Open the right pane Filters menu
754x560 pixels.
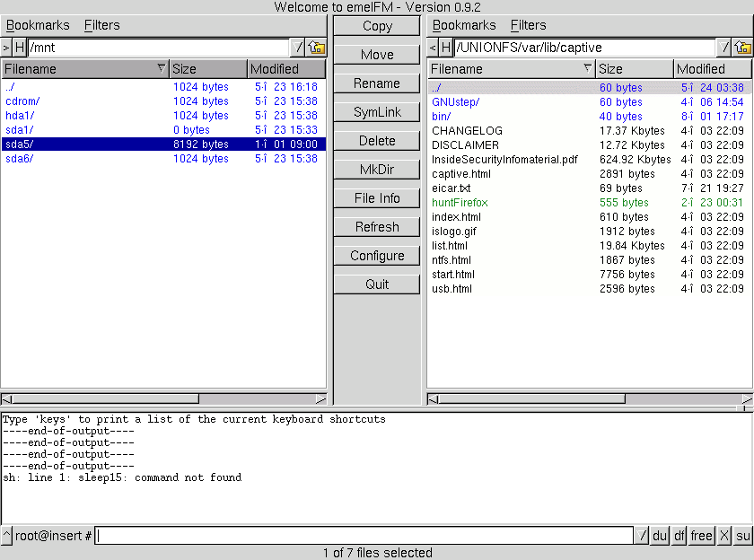tap(528, 25)
